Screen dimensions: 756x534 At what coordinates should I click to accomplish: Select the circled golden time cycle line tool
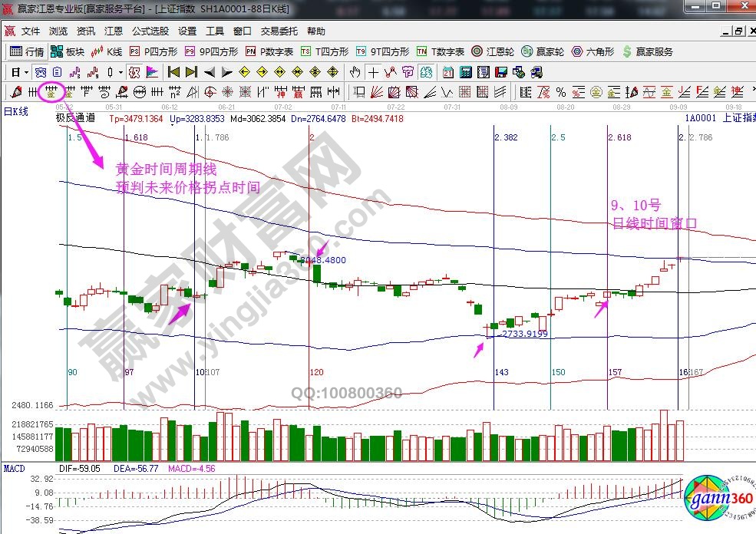52,92
